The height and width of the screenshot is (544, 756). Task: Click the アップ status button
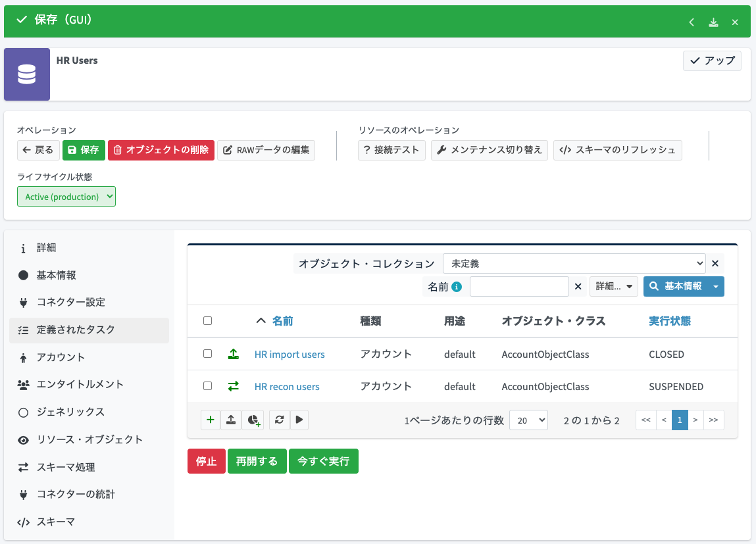(712, 61)
